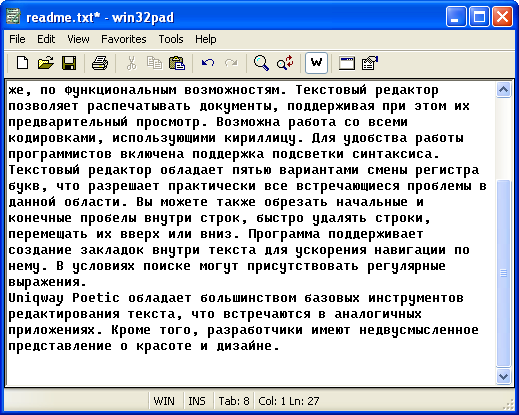Open the Edit menu
This screenshot has width=519, height=415.
pyautogui.click(x=46, y=39)
